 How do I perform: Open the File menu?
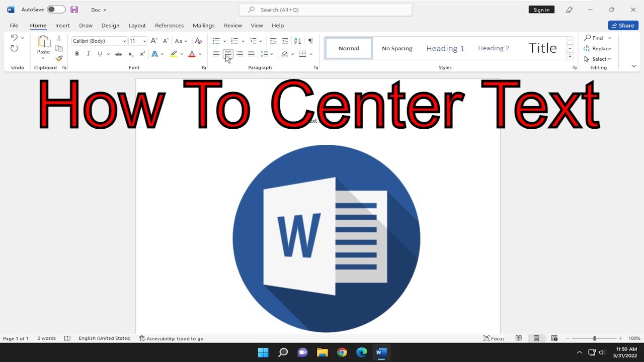click(x=14, y=25)
